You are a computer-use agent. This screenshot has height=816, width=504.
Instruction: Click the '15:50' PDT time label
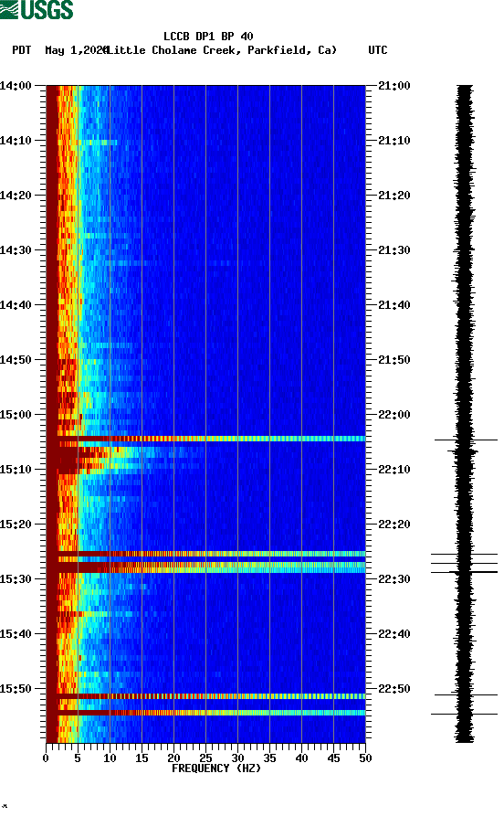point(16,688)
